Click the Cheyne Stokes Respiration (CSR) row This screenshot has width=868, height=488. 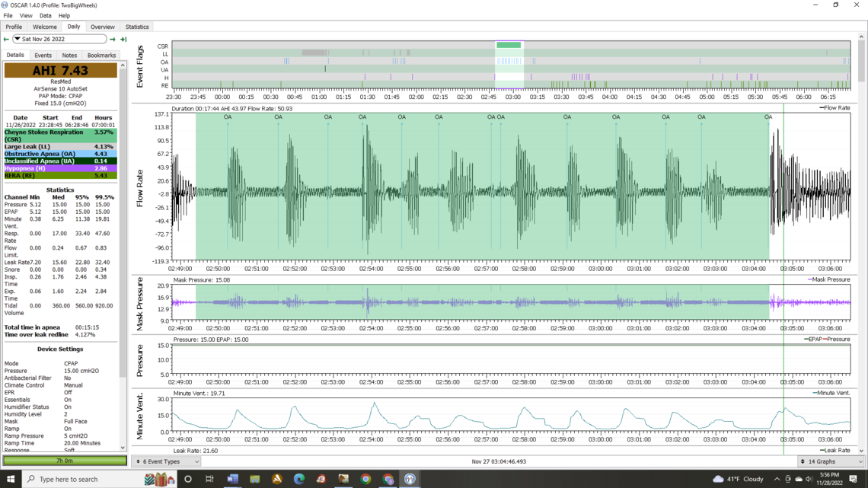coord(60,136)
